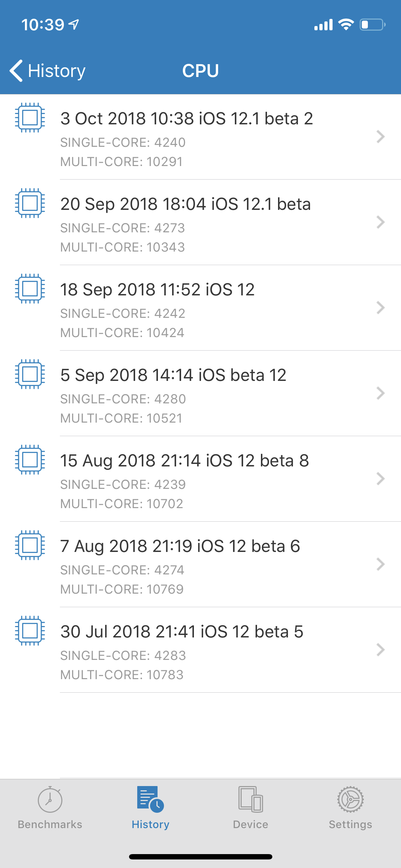Switch to the Settings tab label

[x=351, y=824]
